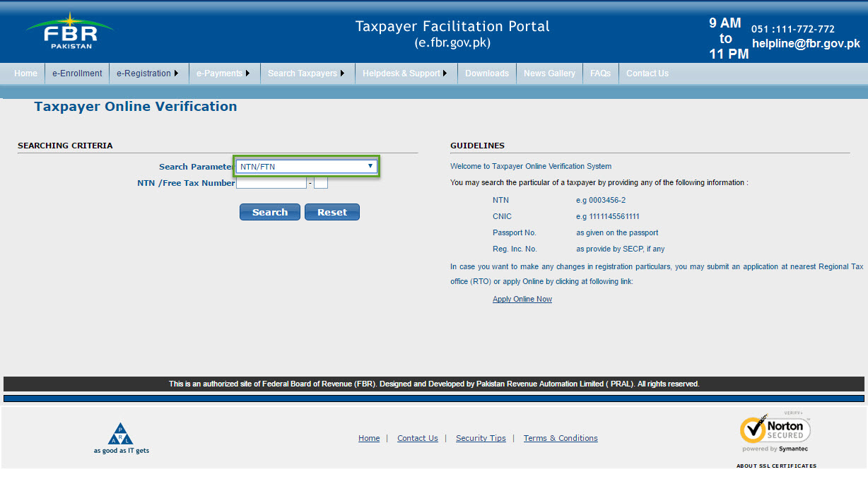Select the Search Parameter dropdown arrow
The width and height of the screenshot is (868, 496).
(x=370, y=166)
